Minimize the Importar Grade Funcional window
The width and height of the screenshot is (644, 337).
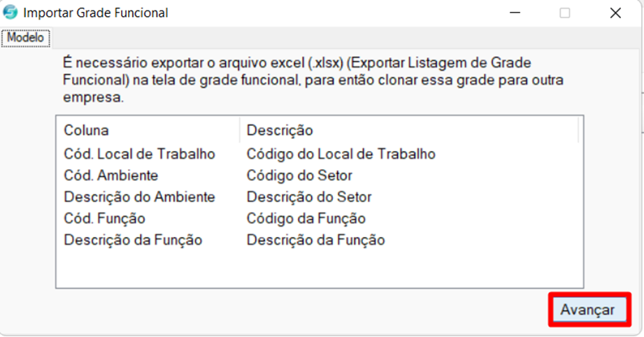[515, 13]
